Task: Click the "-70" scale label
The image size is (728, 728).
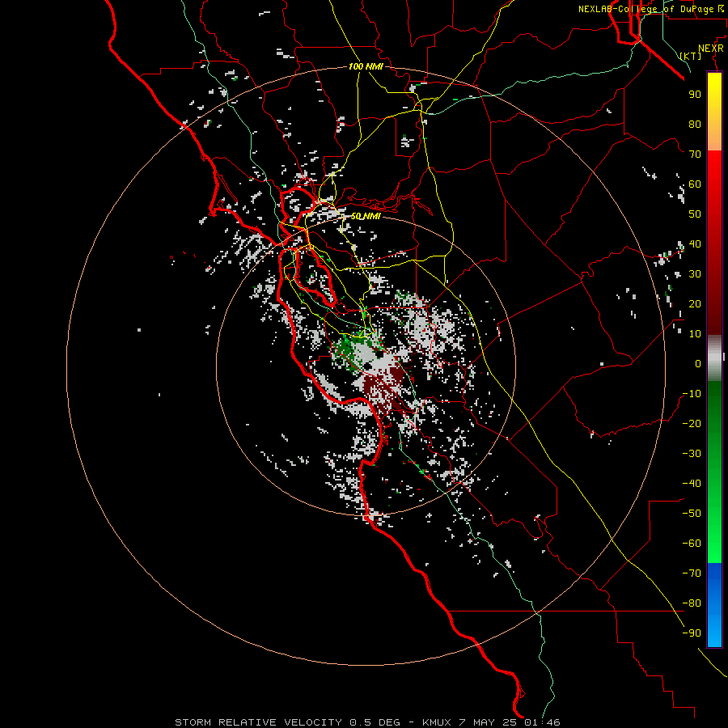Action: [x=692, y=574]
